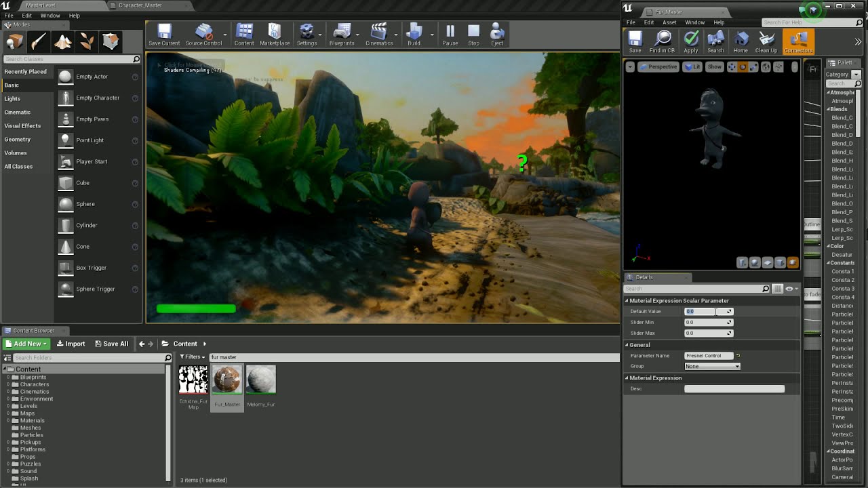Expand the Materials folder in content tree
The width and height of the screenshot is (868, 488).
pyautogui.click(x=9, y=420)
